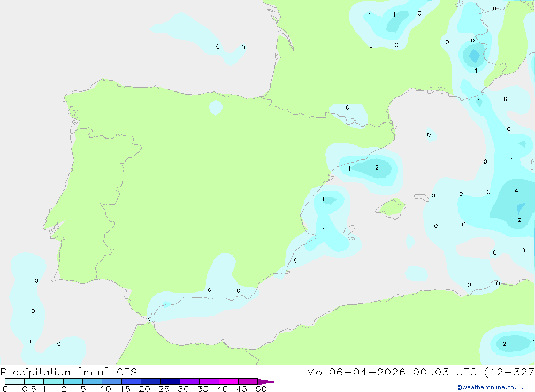Click the '15' legend scale label

[x=125, y=389]
